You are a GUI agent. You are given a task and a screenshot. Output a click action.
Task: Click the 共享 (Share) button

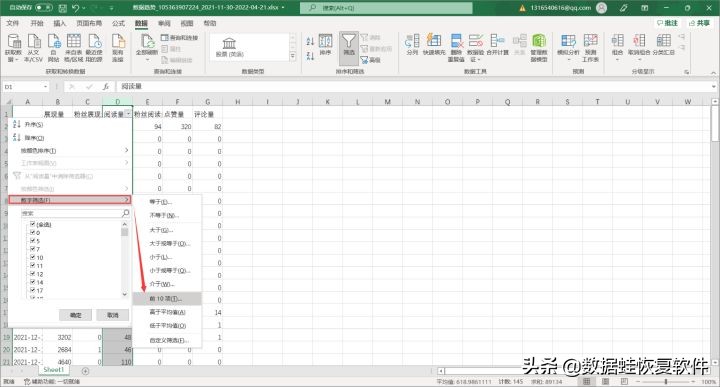click(x=699, y=23)
